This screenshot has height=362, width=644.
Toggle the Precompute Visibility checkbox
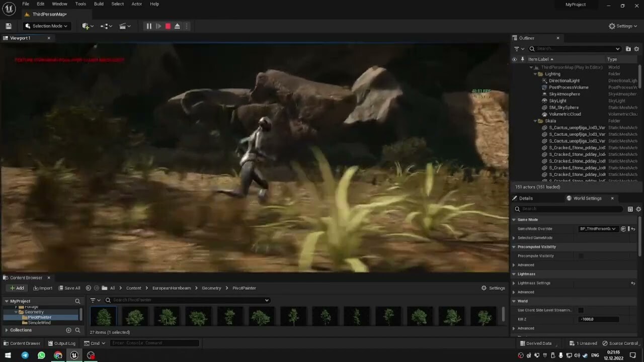(582, 256)
